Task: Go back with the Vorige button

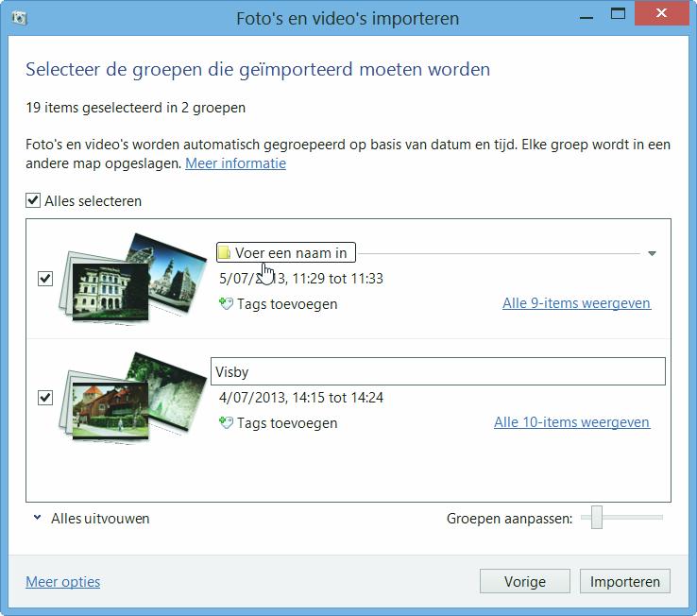Action: 524,581
